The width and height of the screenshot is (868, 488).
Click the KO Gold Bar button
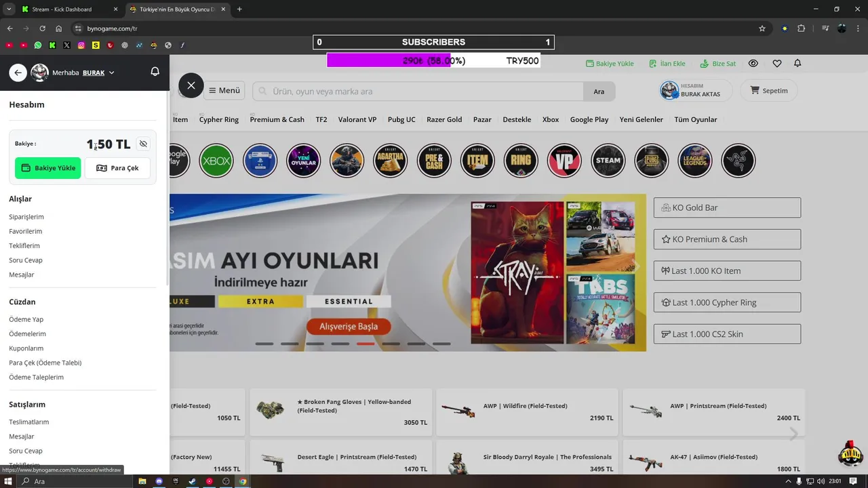tap(727, 207)
